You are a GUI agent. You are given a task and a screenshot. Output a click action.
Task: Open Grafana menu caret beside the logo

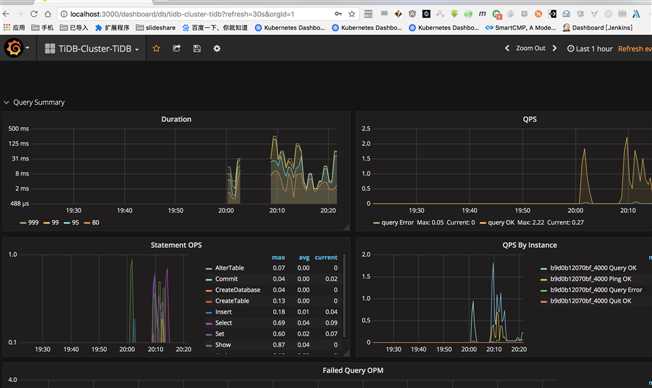(x=27, y=48)
